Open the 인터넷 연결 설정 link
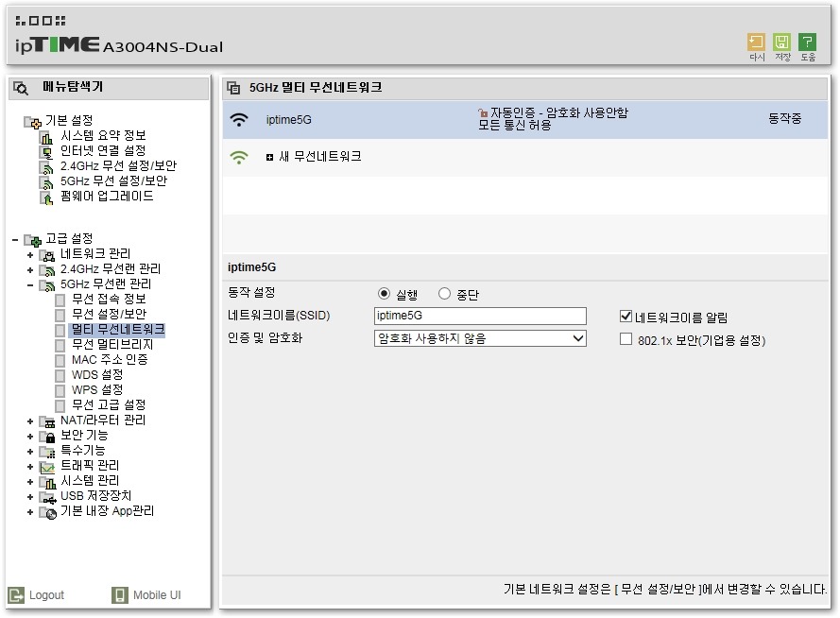Screen dimensions: 840x618 coord(103,150)
